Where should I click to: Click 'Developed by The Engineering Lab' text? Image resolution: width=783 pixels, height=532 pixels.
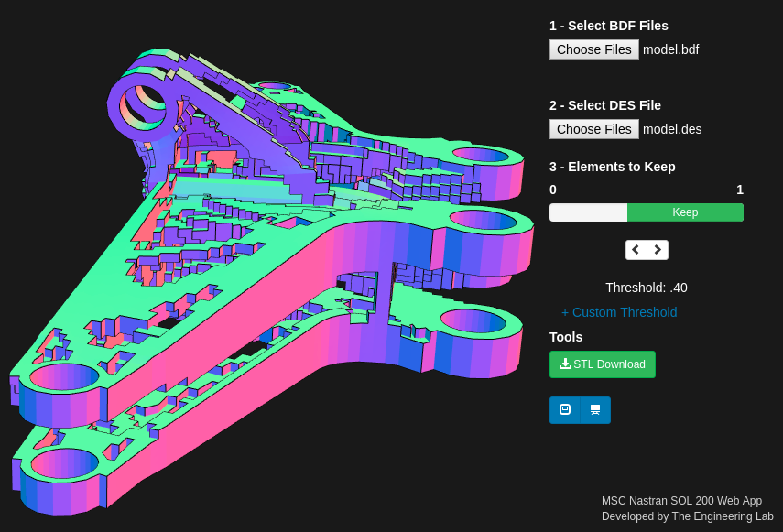click(687, 516)
